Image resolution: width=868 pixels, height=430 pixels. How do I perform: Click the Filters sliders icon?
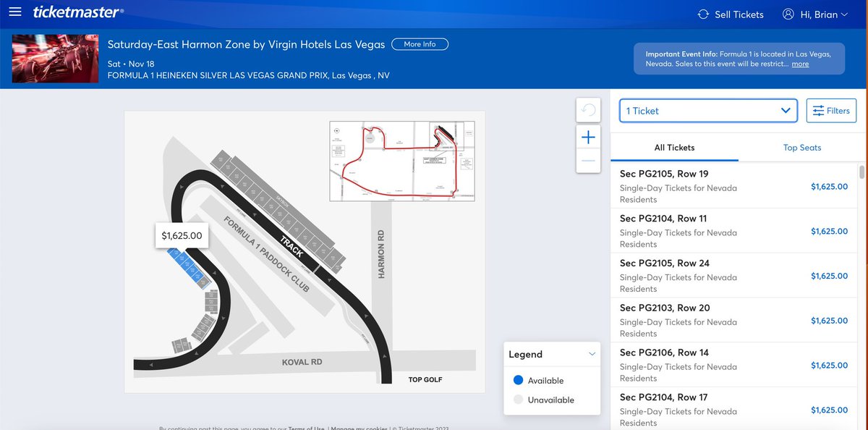[x=819, y=111]
